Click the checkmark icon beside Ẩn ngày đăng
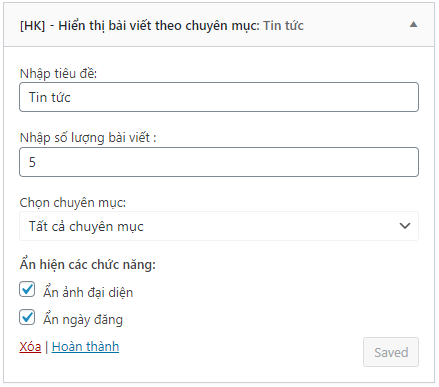The image size is (439, 387). (27, 316)
